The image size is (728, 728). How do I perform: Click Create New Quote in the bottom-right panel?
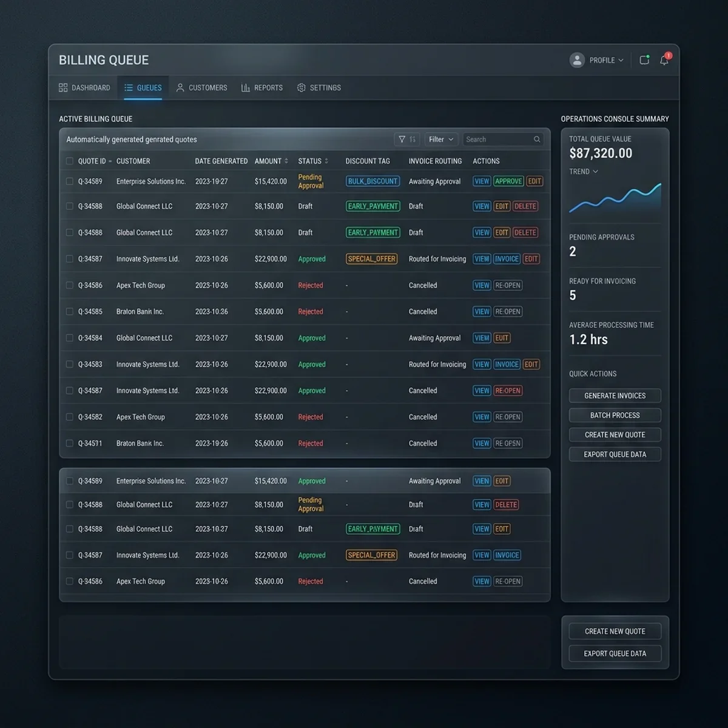615,632
